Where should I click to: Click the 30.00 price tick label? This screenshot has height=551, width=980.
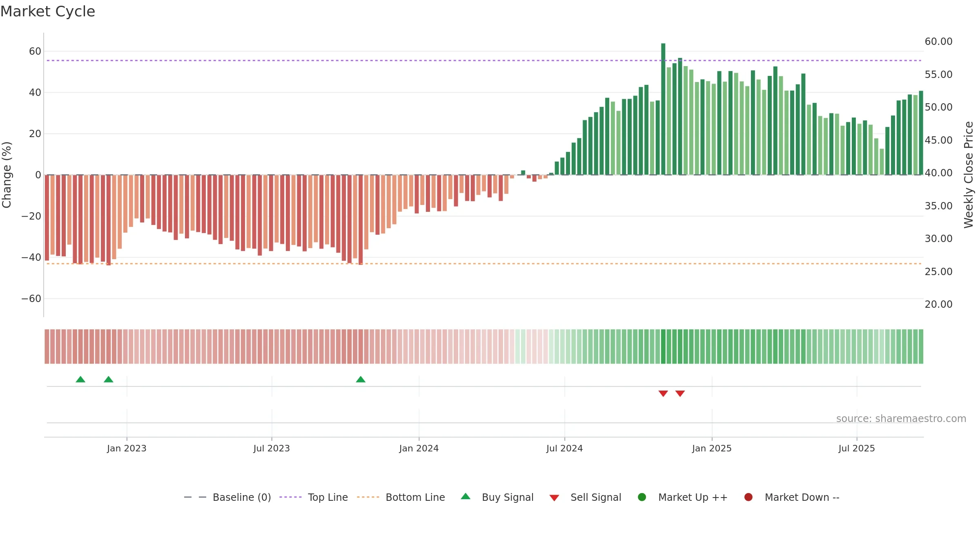coord(938,239)
